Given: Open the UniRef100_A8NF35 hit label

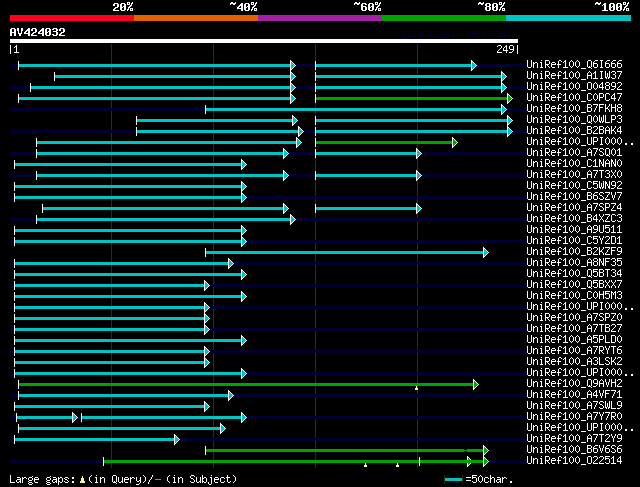Looking at the screenshot, I should coord(574,262).
